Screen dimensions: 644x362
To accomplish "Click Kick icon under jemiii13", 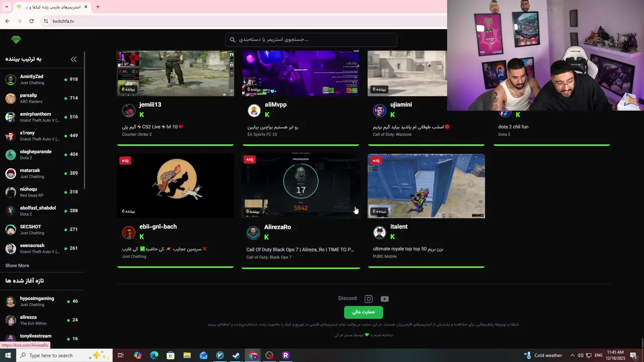I will pos(142,115).
